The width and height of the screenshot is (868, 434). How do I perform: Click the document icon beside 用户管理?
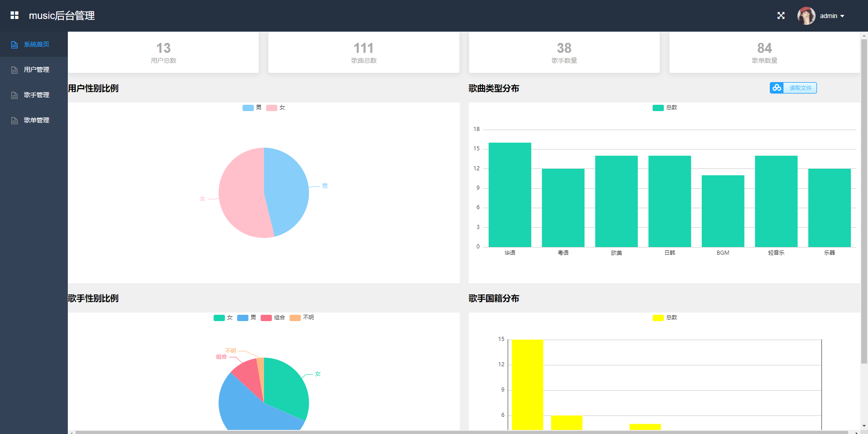[14, 70]
